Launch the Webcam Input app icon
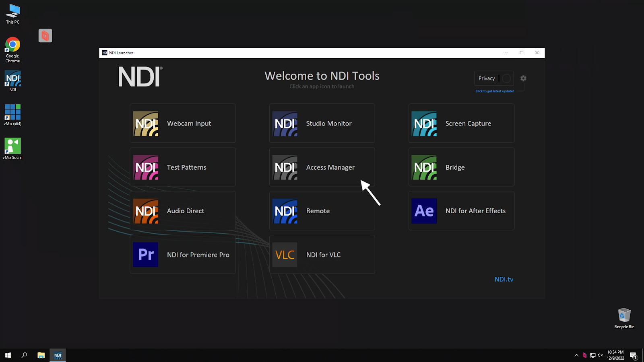Viewport: 644px width, 362px height. (x=146, y=123)
